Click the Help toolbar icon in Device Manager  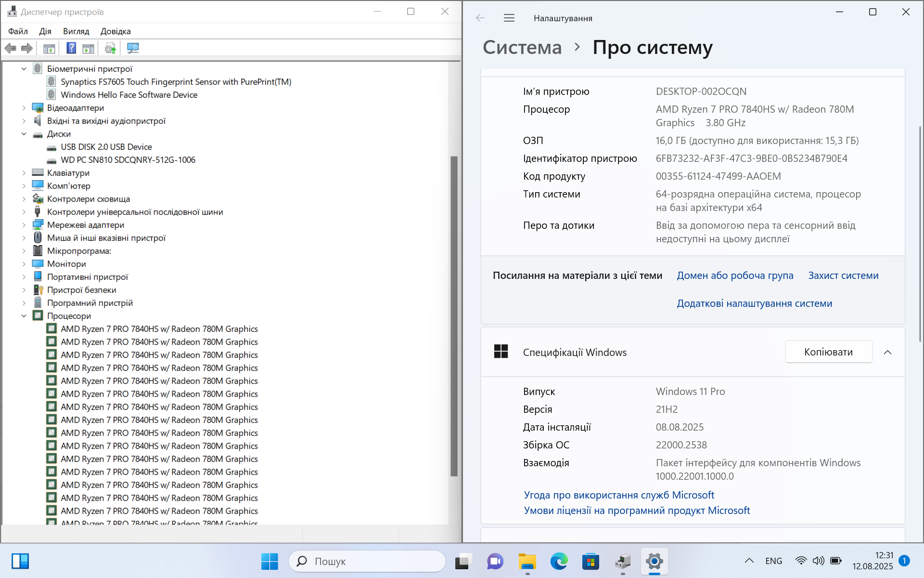(71, 48)
